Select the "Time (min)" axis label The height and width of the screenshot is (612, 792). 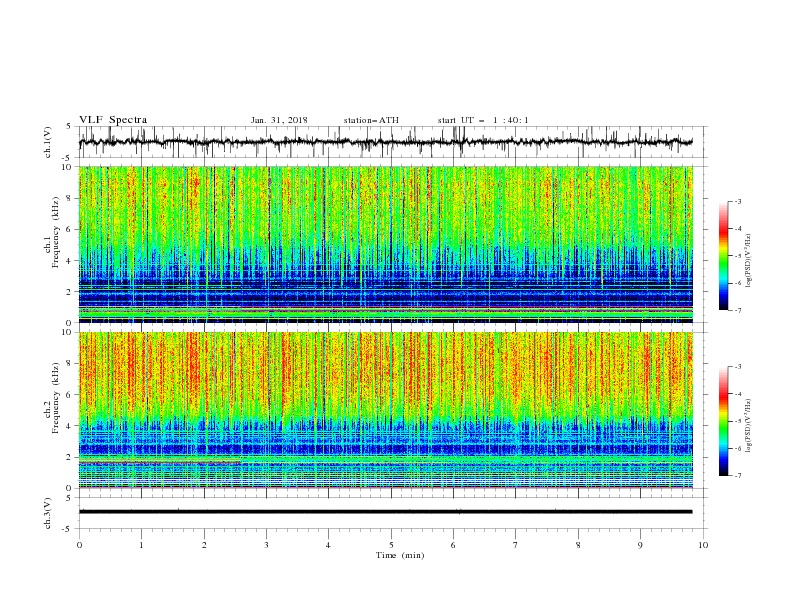click(400, 555)
